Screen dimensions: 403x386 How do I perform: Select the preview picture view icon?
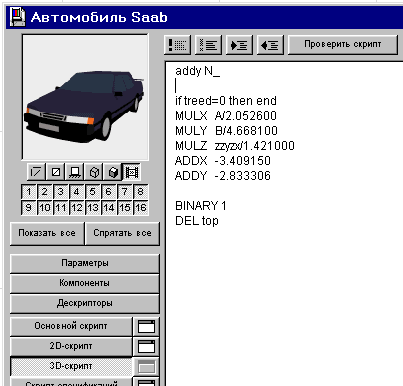pos(132,172)
